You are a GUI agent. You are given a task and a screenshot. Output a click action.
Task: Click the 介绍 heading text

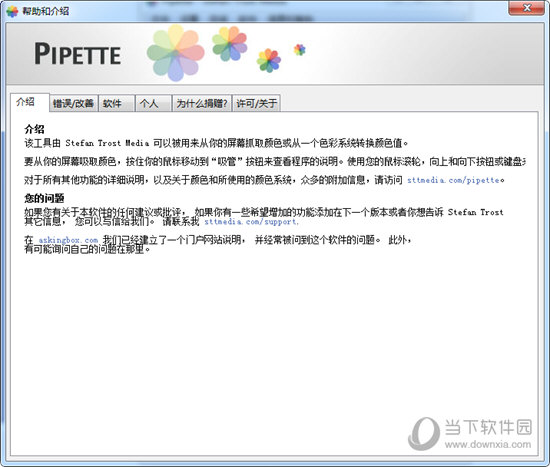34,129
